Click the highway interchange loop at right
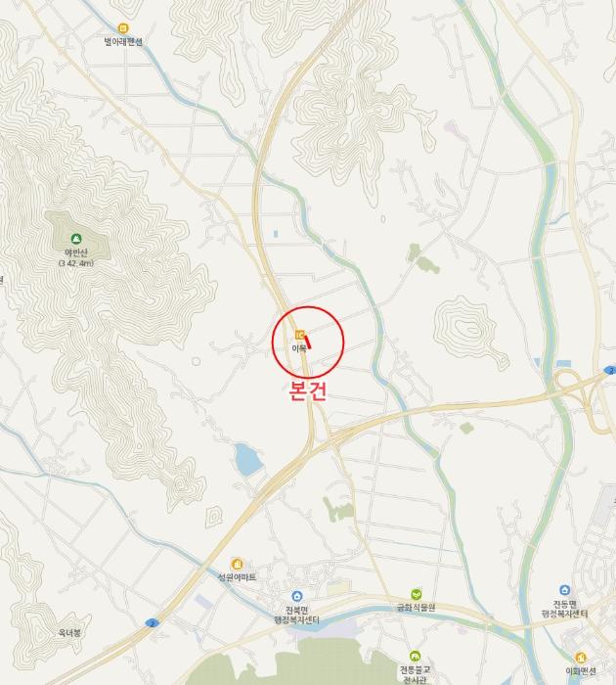The height and width of the screenshot is (685, 616). 575,384
